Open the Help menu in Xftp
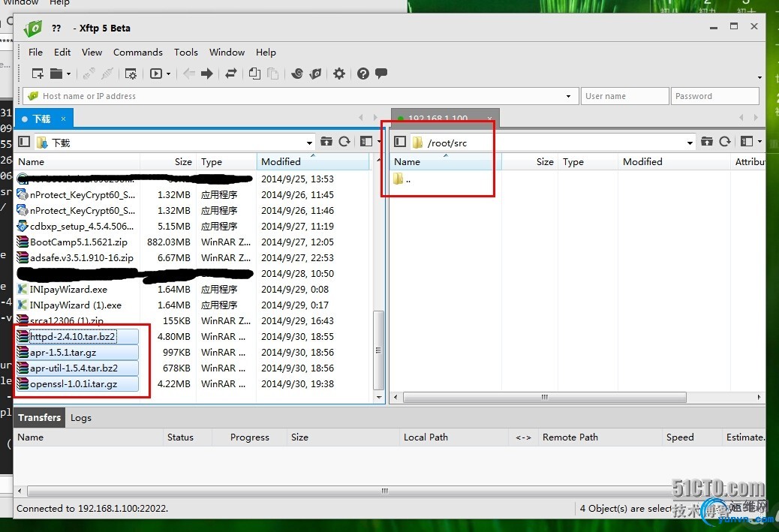This screenshot has width=779, height=532. coord(266,53)
